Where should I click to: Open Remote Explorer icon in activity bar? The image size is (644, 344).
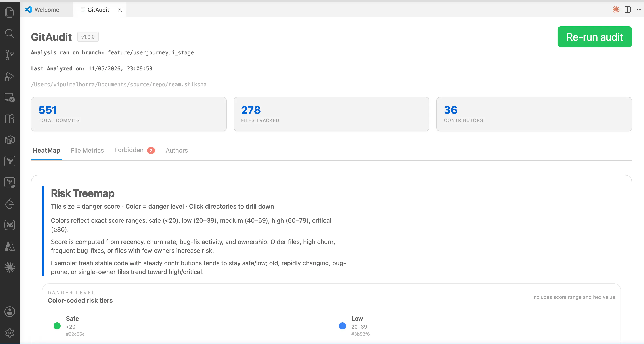pyautogui.click(x=10, y=98)
